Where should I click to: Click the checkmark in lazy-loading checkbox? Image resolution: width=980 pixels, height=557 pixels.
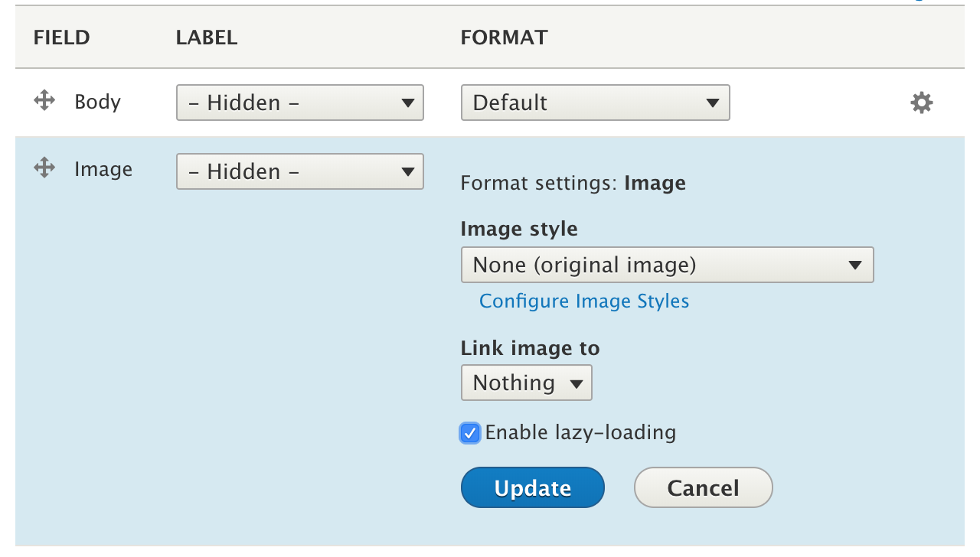click(470, 433)
